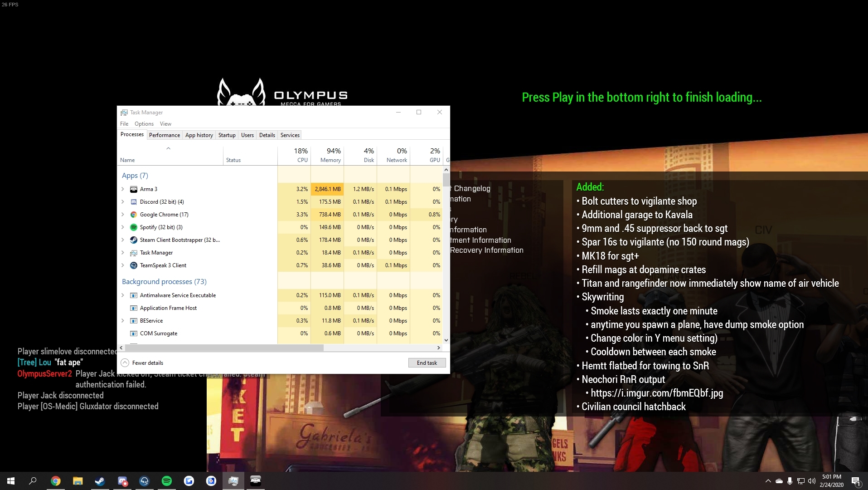868x490 pixels.
Task: Click the scroll-down arrow of the process list
Action: click(446, 340)
